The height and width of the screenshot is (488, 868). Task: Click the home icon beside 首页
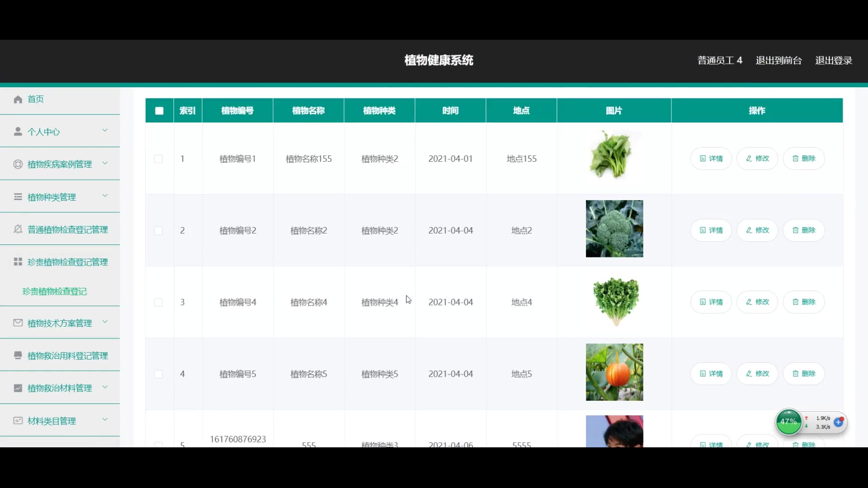click(18, 99)
